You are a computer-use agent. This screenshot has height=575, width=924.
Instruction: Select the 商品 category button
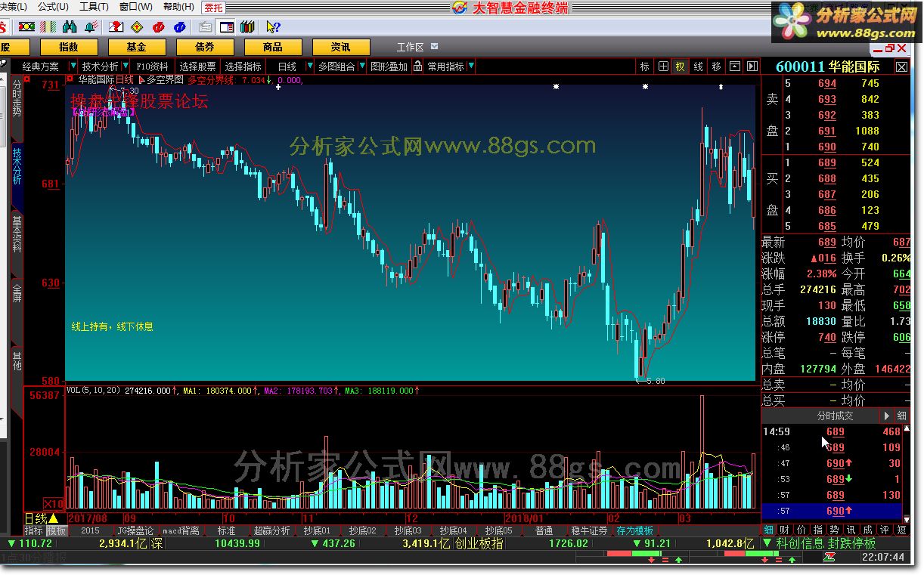click(273, 47)
